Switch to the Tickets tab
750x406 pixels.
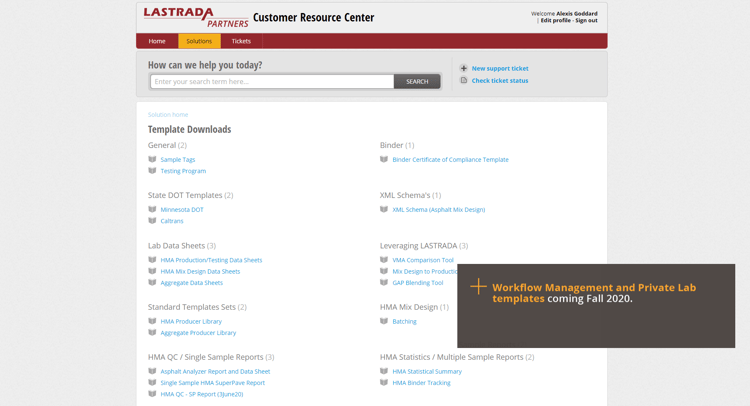pyautogui.click(x=241, y=41)
